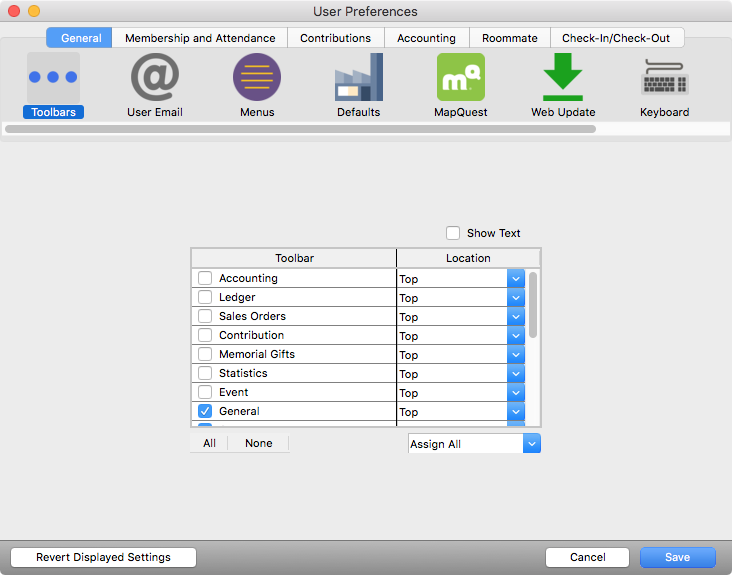Open the User Email settings icon

tap(154, 78)
